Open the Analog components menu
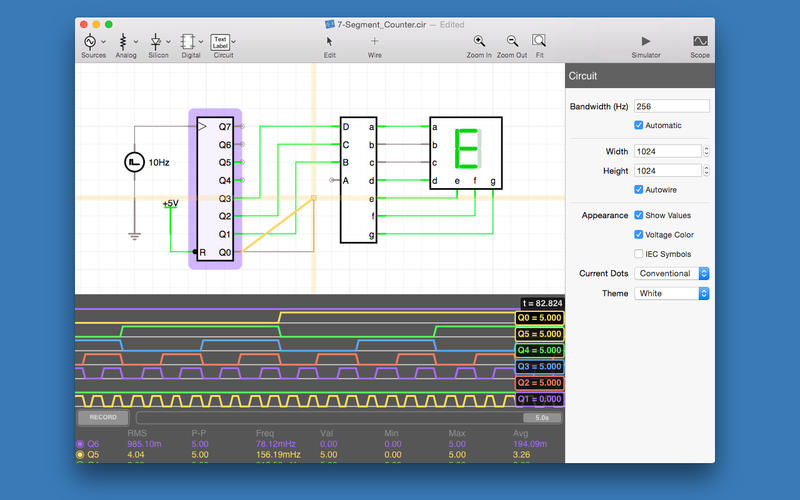This screenshot has height=500, width=800. [125, 41]
